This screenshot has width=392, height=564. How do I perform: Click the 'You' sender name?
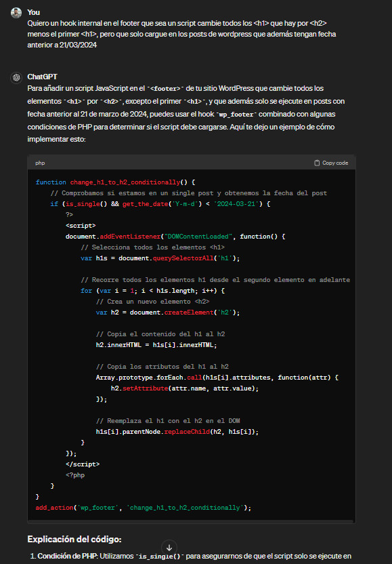pos(33,12)
